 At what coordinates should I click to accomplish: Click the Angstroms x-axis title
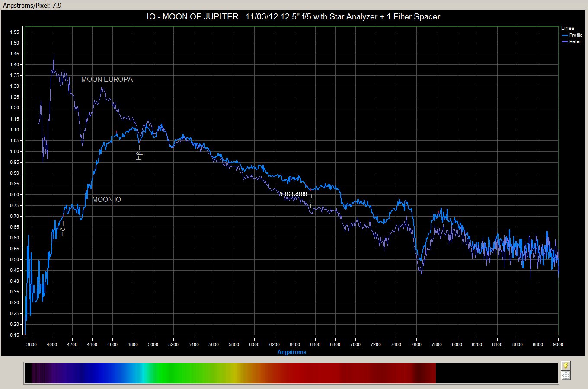click(291, 352)
